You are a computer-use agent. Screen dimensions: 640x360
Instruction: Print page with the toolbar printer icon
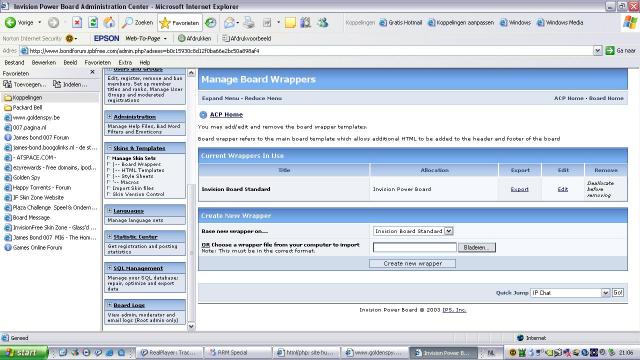tap(249, 23)
